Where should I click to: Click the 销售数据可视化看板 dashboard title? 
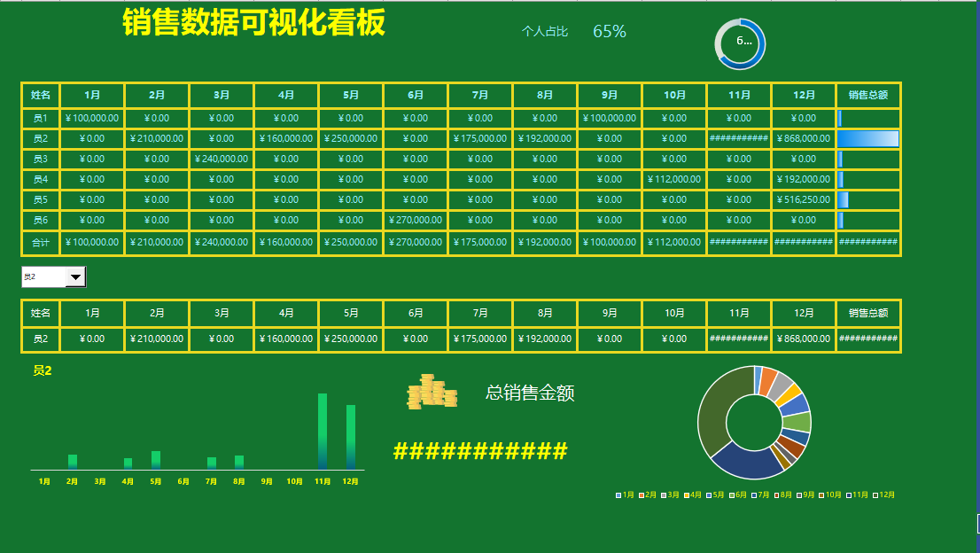(x=253, y=22)
